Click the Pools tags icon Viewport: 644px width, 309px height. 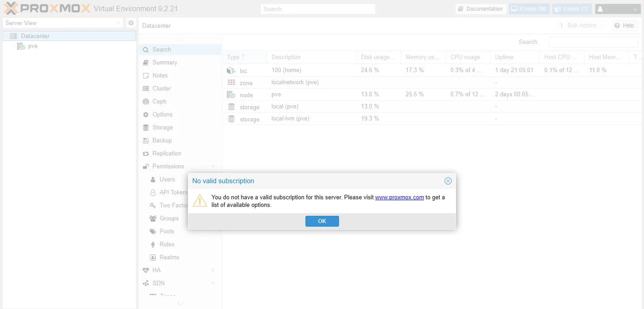pos(152,232)
